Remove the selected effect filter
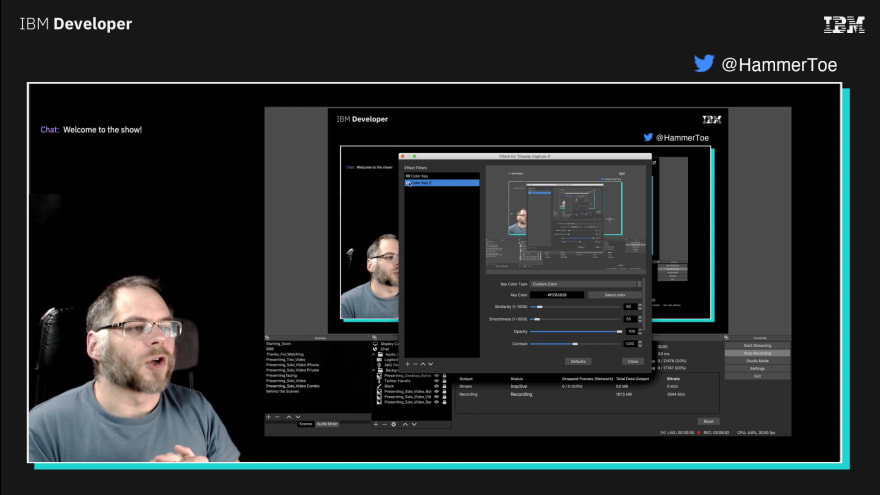This screenshot has width=880, height=495. [x=415, y=364]
